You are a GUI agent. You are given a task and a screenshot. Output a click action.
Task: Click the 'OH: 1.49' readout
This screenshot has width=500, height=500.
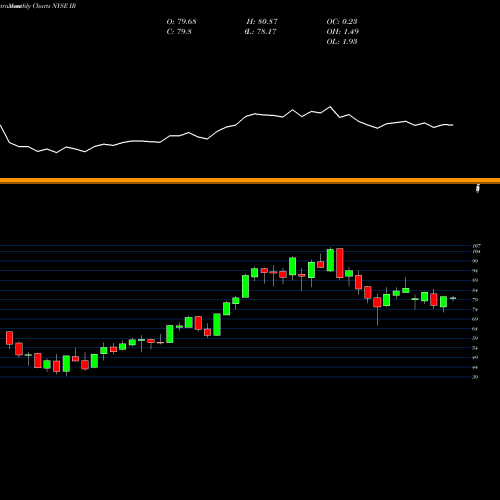coord(343,32)
